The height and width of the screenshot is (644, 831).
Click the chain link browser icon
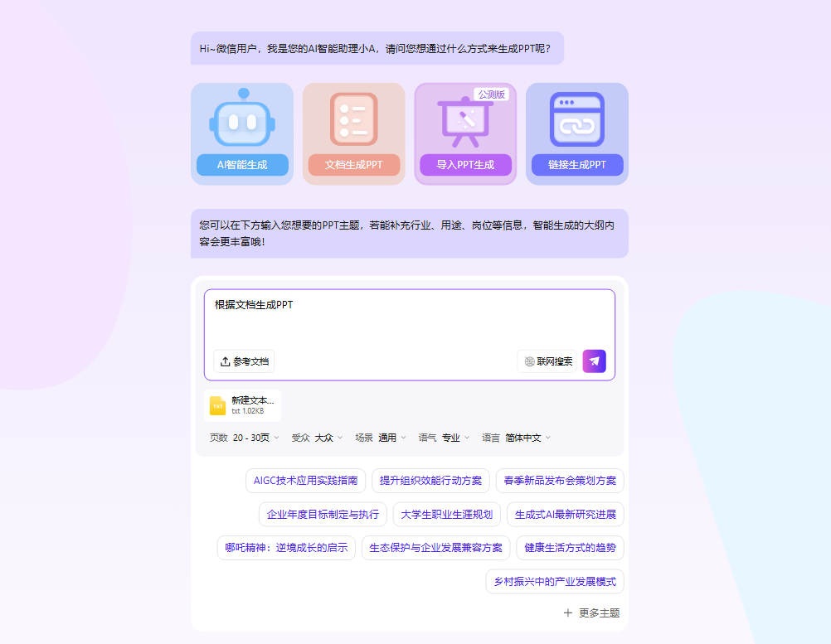pos(577,119)
